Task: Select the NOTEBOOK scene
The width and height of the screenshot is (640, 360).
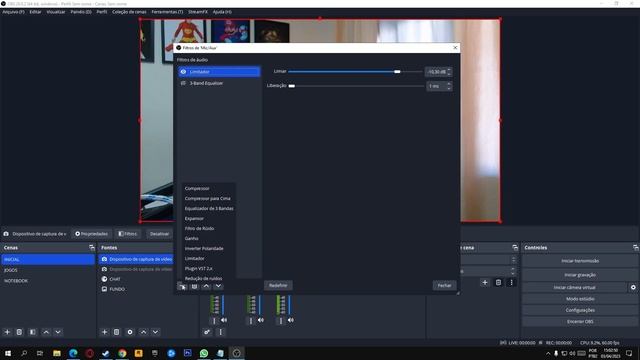Action: click(48, 281)
